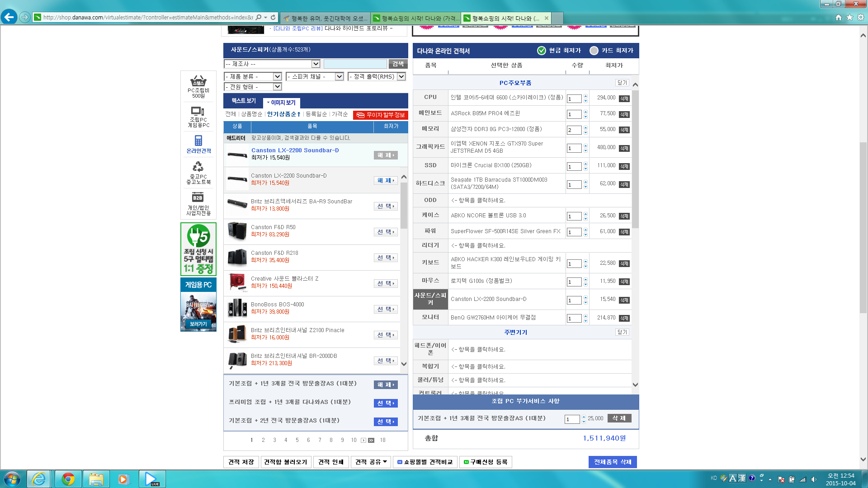The height and width of the screenshot is (488, 868).
Task: Select the 온라인견적 calculator icon
Action: click(x=198, y=141)
